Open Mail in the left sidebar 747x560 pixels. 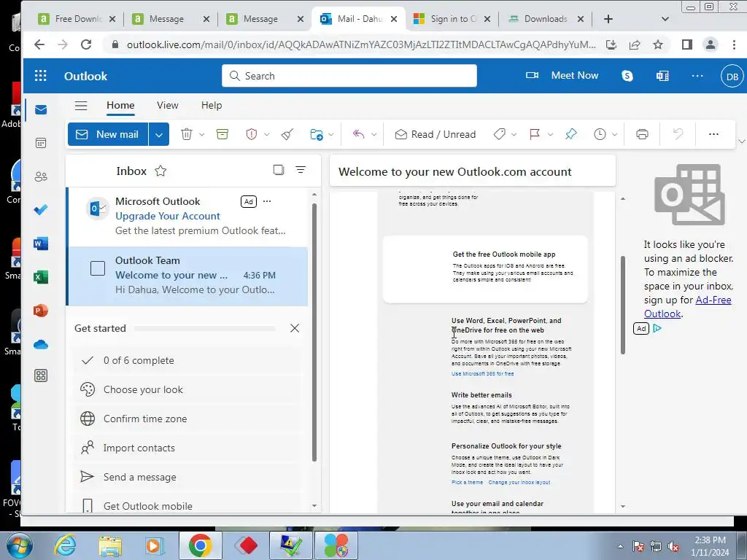pyautogui.click(x=41, y=110)
